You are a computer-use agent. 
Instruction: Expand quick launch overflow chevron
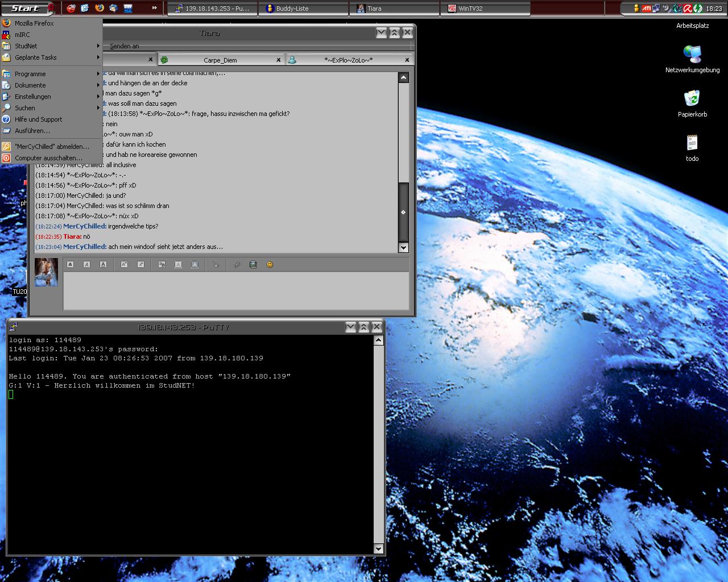pyautogui.click(x=154, y=8)
